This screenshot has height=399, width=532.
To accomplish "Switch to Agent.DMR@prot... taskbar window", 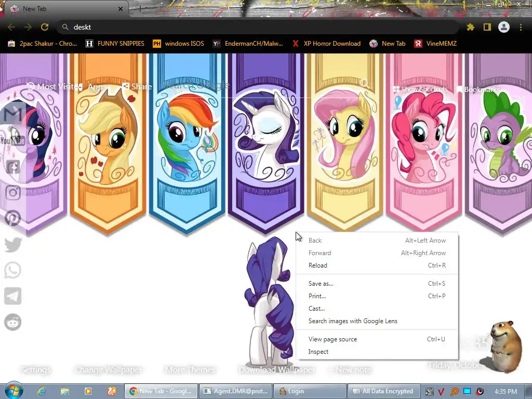I will click(235, 391).
